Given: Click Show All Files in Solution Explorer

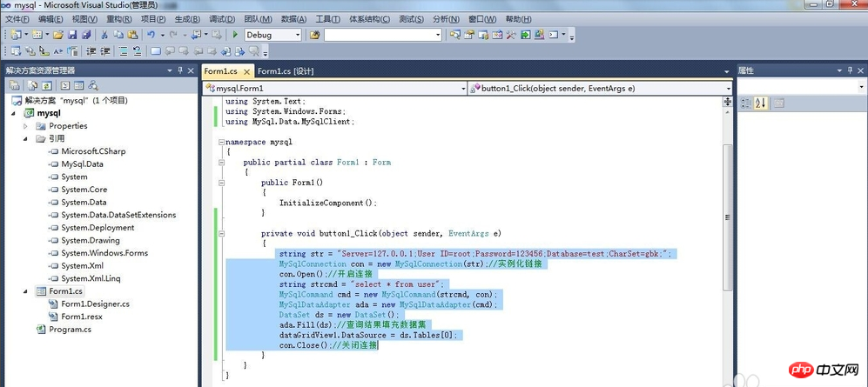Looking at the screenshot, I should (33, 86).
